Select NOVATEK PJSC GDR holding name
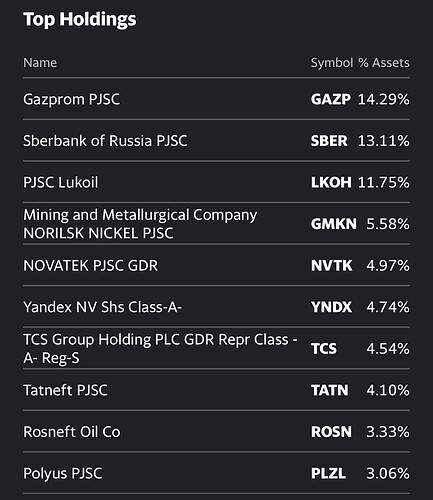433x500 pixels. point(90,266)
